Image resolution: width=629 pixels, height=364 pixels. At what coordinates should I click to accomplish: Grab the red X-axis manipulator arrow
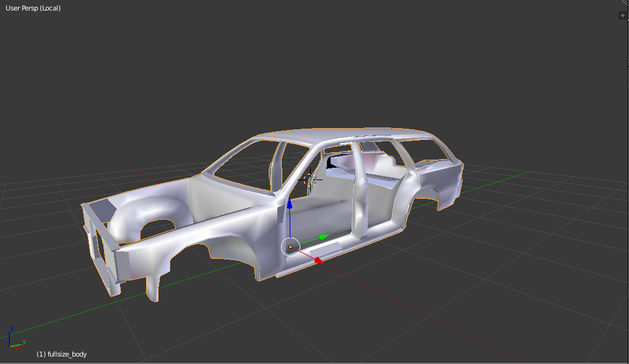[318, 261]
